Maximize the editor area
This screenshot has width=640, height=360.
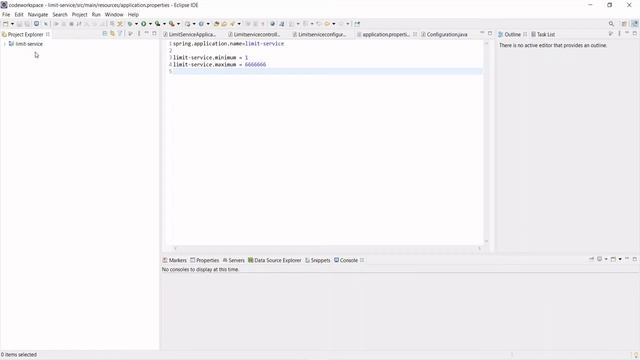click(490, 33)
